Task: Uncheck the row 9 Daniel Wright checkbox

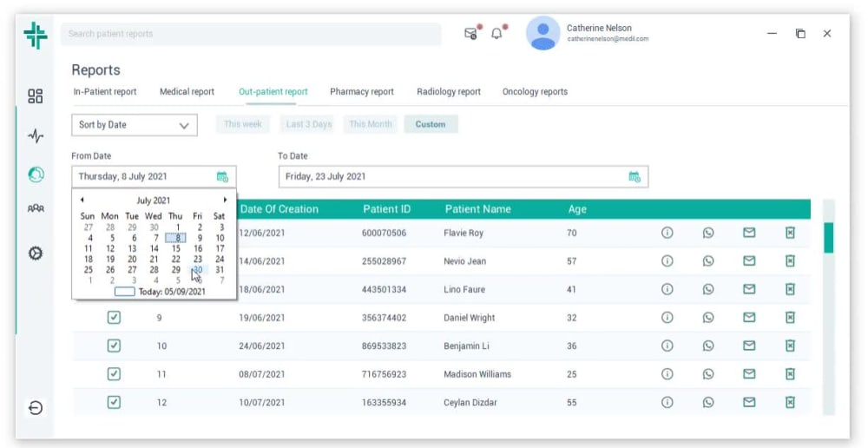Action: click(114, 317)
